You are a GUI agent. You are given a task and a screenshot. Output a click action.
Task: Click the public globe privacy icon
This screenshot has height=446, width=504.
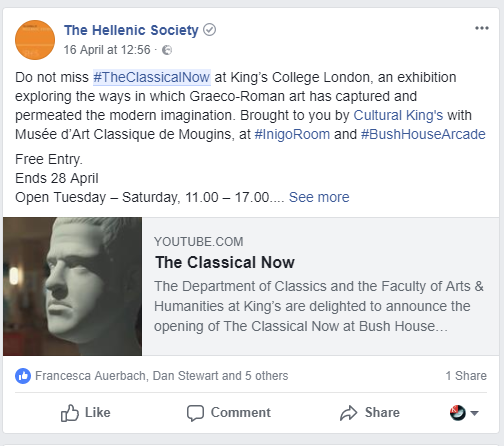(x=167, y=50)
